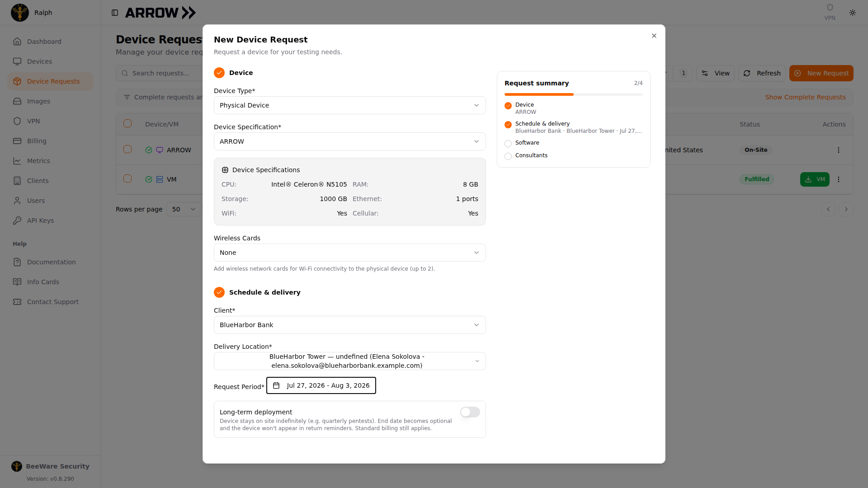The width and height of the screenshot is (868, 488).
Task: Click the calendar icon in Request Period
Action: (276, 385)
